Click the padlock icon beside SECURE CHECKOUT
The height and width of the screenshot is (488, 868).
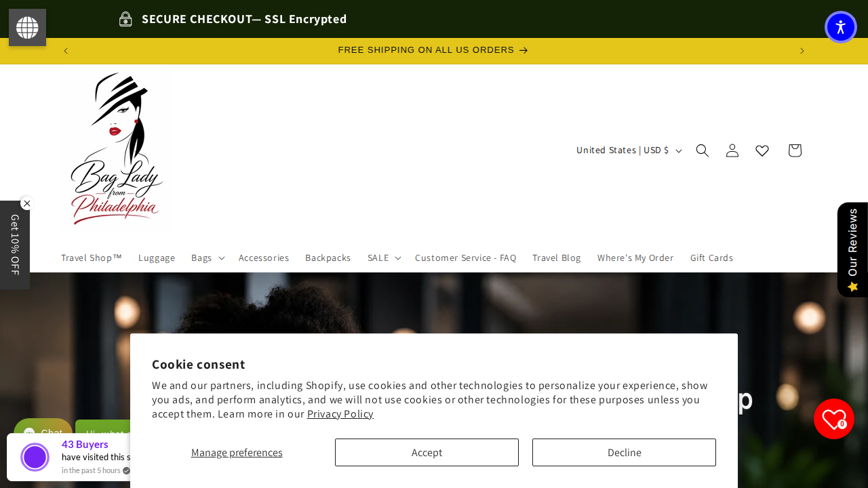point(125,19)
